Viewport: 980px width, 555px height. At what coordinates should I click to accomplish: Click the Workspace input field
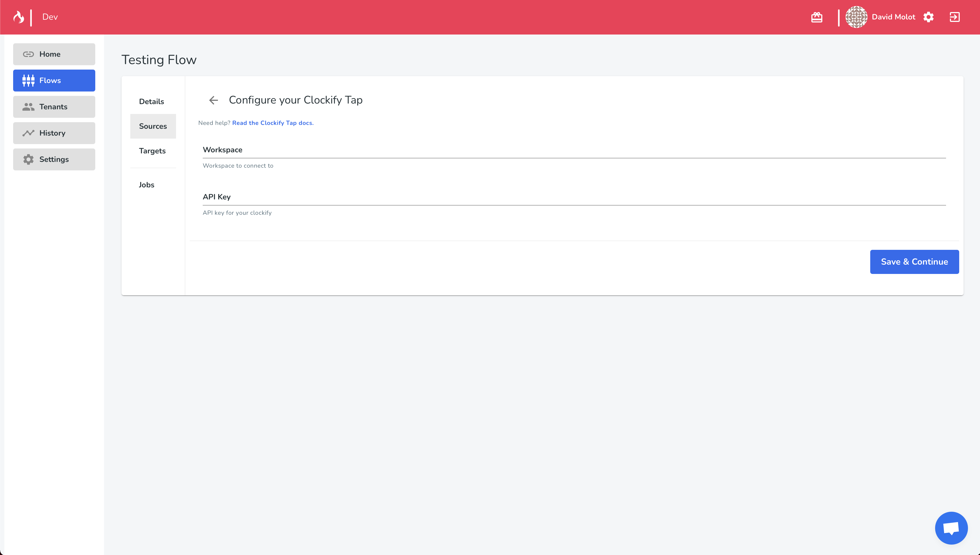pyautogui.click(x=574, y=150)
